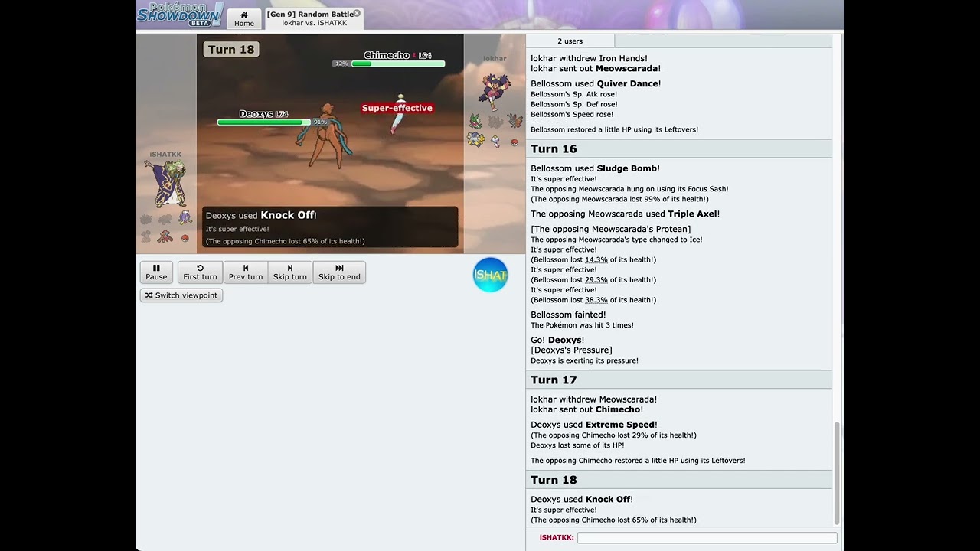The width and height of the screenshot is (980, 551).
Task: Click the underlined 14.3% damage value
Action: 596,259
